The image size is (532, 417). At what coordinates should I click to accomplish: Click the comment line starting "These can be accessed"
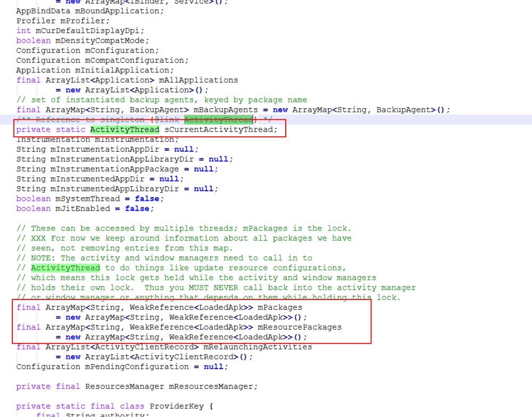click(184, 228)
